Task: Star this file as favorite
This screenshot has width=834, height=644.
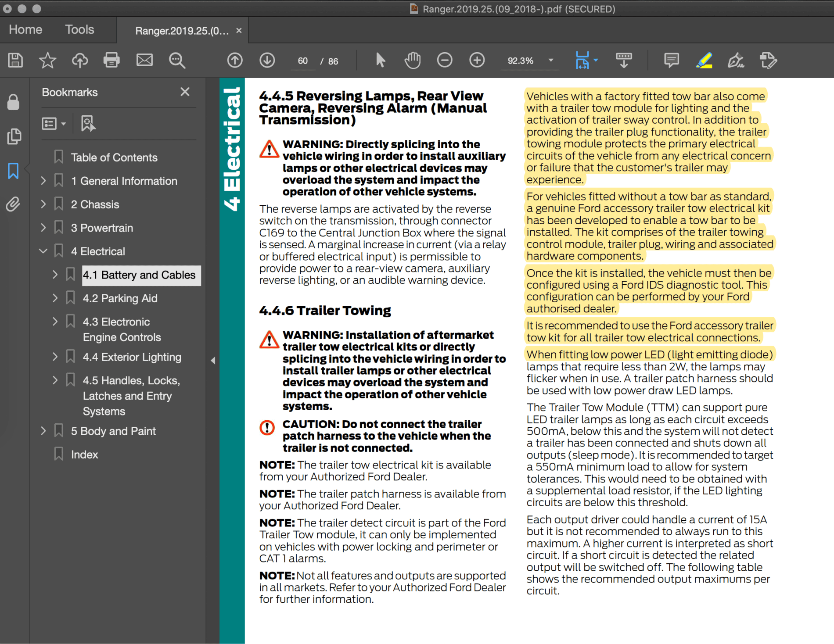Action: point(47,60)
